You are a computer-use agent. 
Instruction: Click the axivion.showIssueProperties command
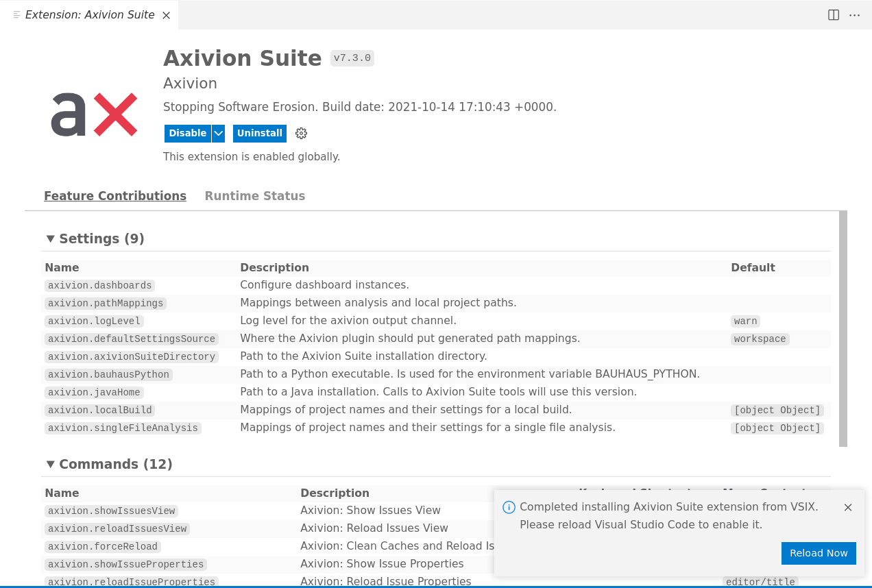pyautogui.click(x=125, y=564)
